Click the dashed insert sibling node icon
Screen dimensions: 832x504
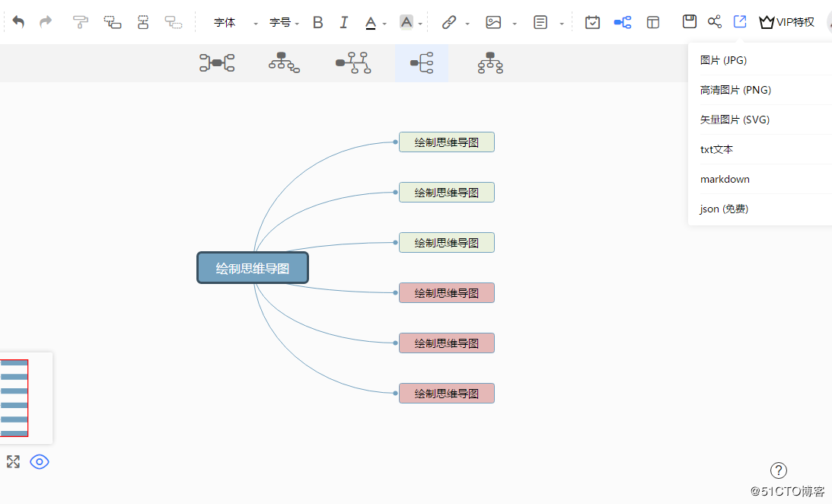(x=173, y=22)
